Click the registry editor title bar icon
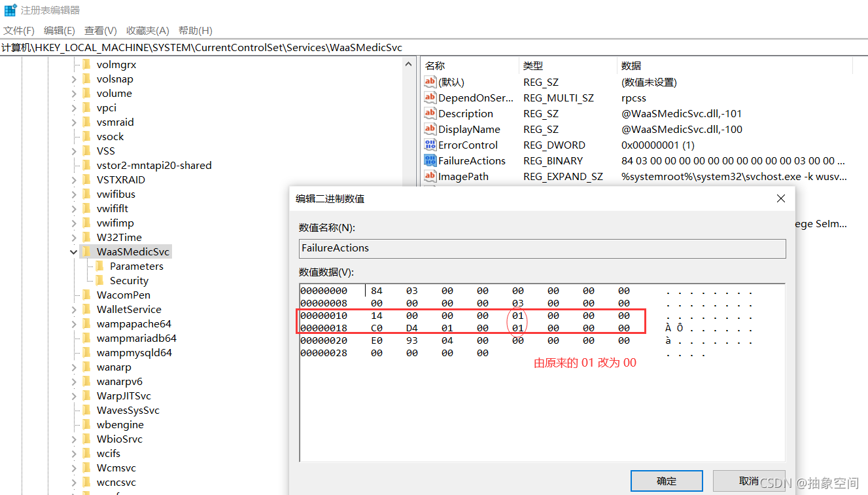868x495 pixels. tap(10, 10)
